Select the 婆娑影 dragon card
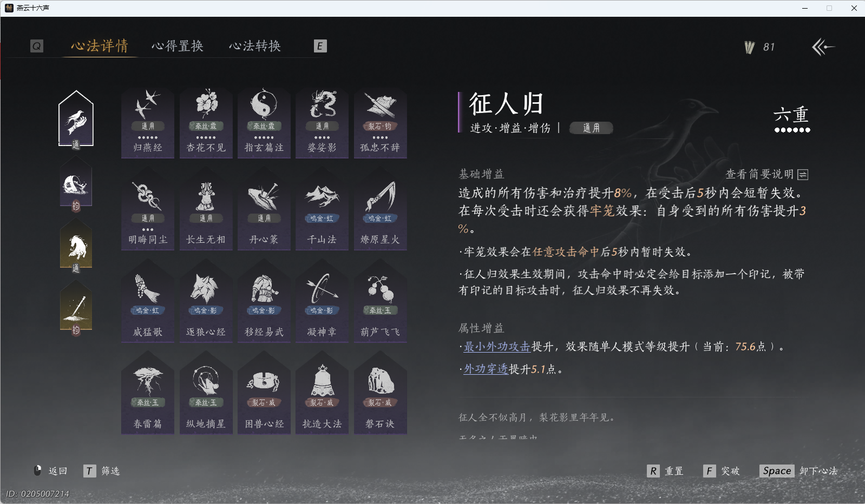The image size is (865, 504). coord(322,123)
